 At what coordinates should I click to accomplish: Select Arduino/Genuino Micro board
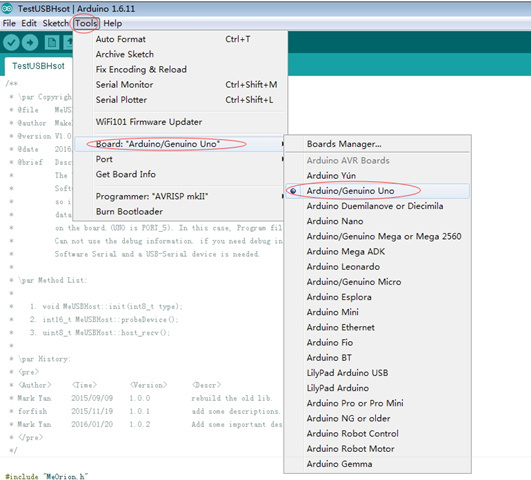click(x=377, y=282)
